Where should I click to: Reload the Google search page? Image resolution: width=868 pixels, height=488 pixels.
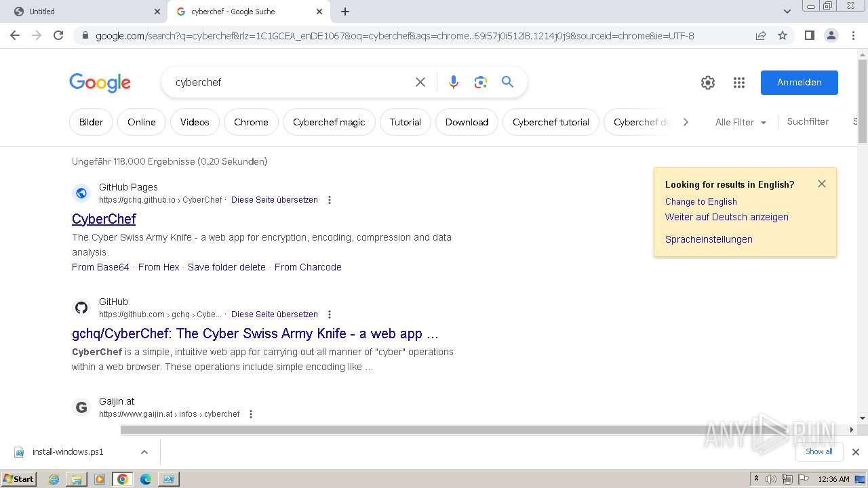tap(58, 35)
